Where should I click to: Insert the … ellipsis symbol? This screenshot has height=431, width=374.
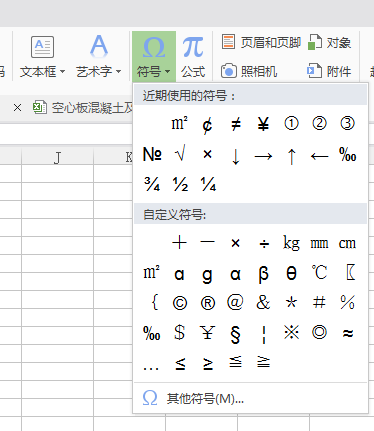point(151,368)
